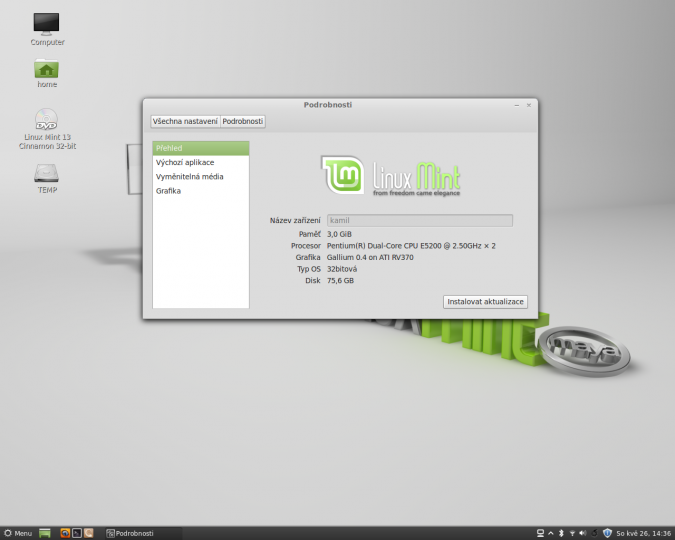The width and height of the screenshot is (675, 540).
Task: Click the Podrobnosti window title bar text
Action: [328, 105]
